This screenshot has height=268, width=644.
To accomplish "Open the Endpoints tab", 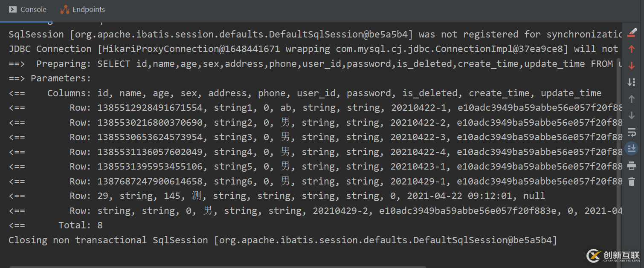I will click(x=83, y=9).
